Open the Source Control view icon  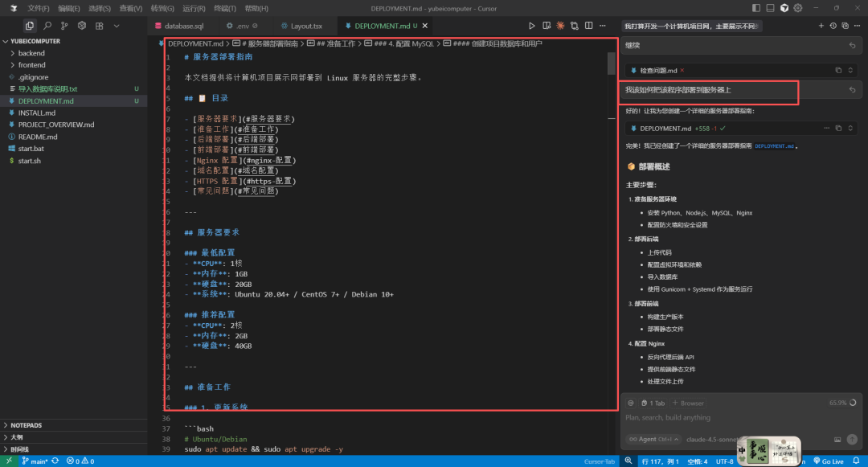point(64,26)
